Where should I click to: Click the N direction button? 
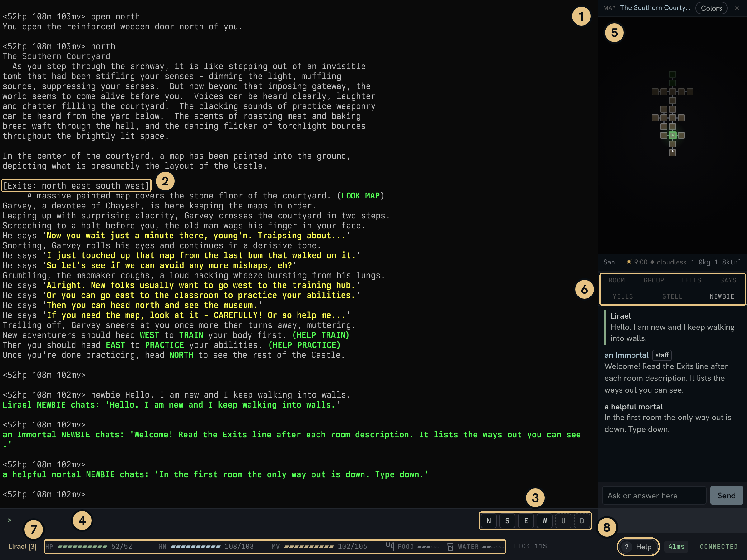[488, 521]
